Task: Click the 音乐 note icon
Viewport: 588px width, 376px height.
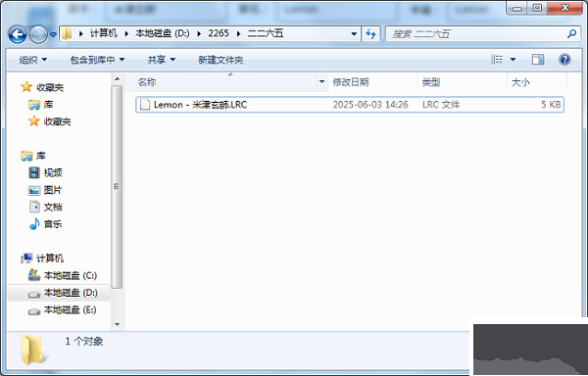Action: [34, 224]
